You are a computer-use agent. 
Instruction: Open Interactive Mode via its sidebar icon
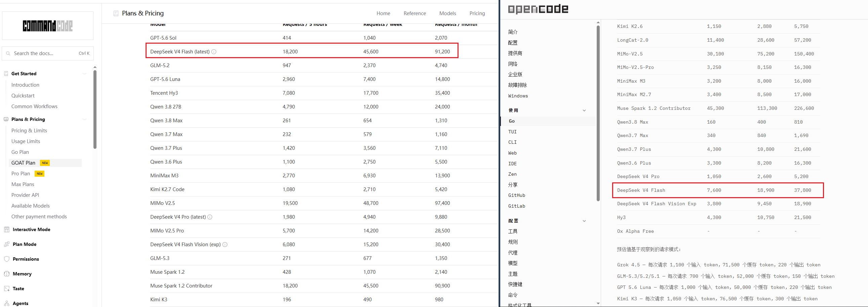coord(7,229)
